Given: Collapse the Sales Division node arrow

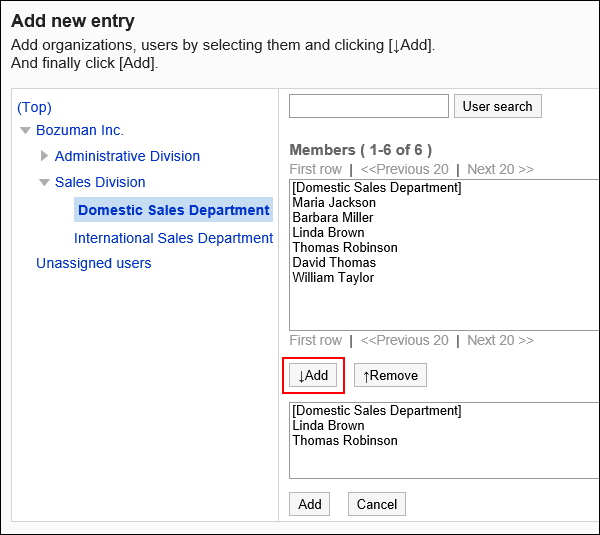Looking at the screenshot, I should [44, 183].
